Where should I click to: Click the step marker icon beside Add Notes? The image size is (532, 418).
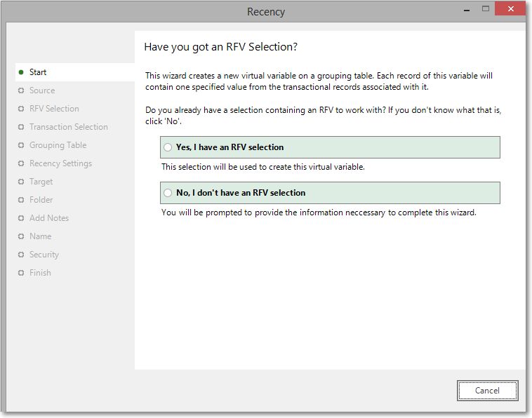(x=21, y=218)
